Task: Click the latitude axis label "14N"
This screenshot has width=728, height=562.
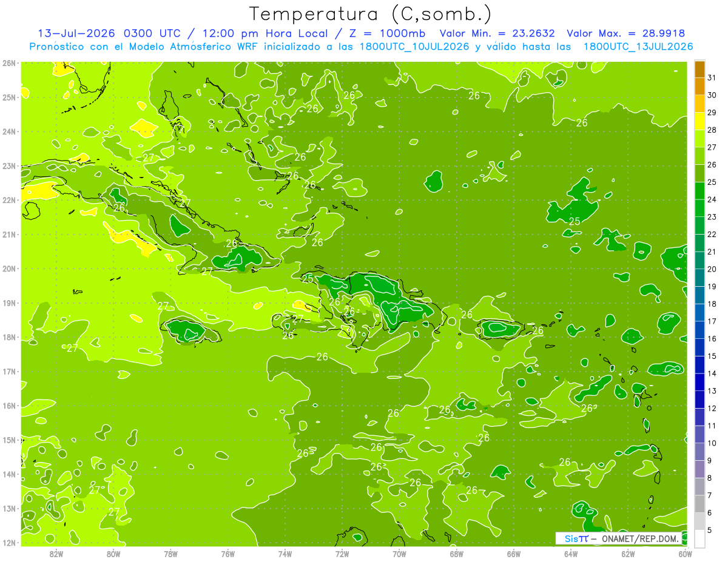Action: pos(9,474)
